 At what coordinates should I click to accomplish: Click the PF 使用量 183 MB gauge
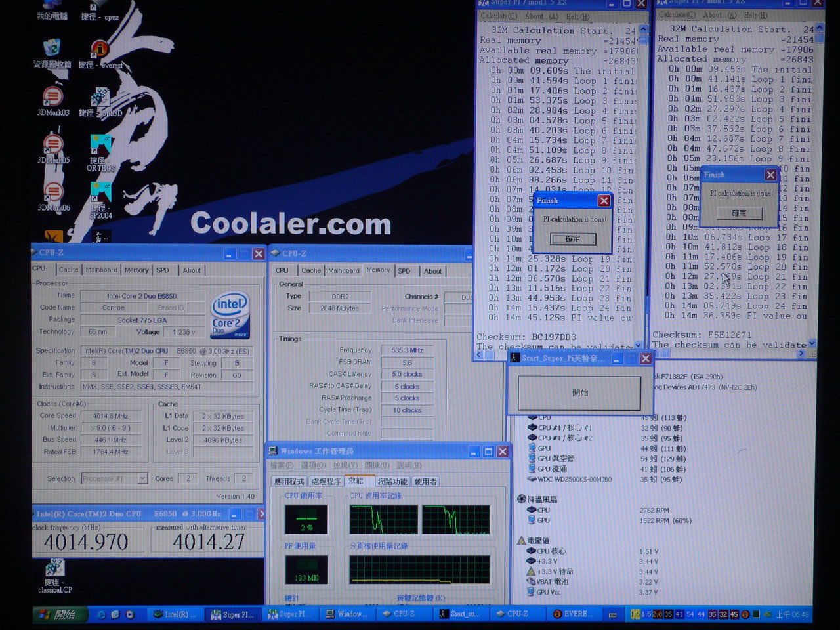(x=306, y=570)
